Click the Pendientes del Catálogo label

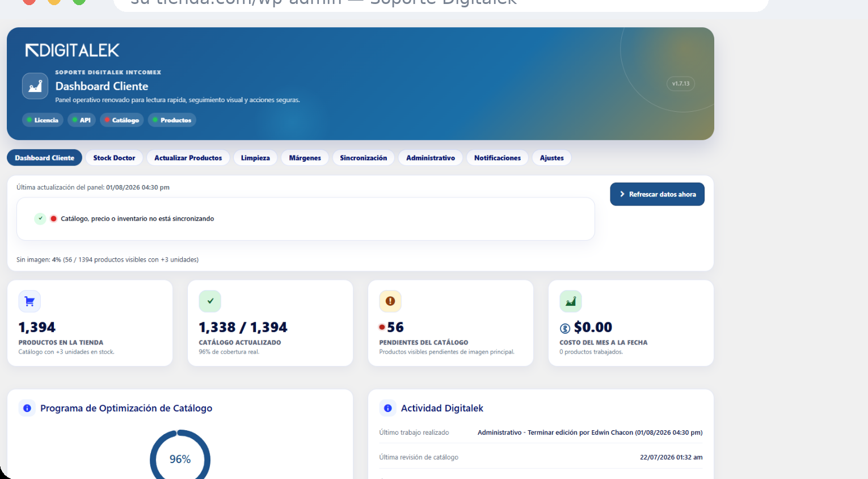click(424, 343)
